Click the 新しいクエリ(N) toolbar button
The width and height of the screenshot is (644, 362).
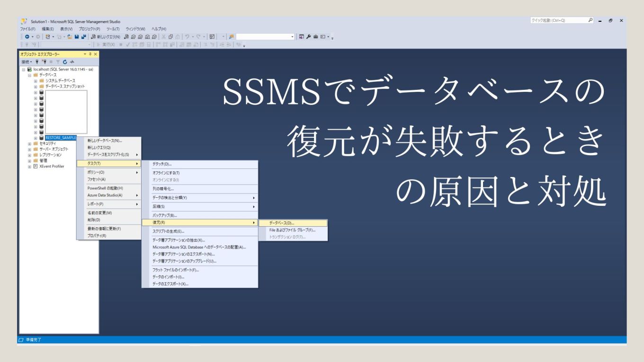(106, 36)
